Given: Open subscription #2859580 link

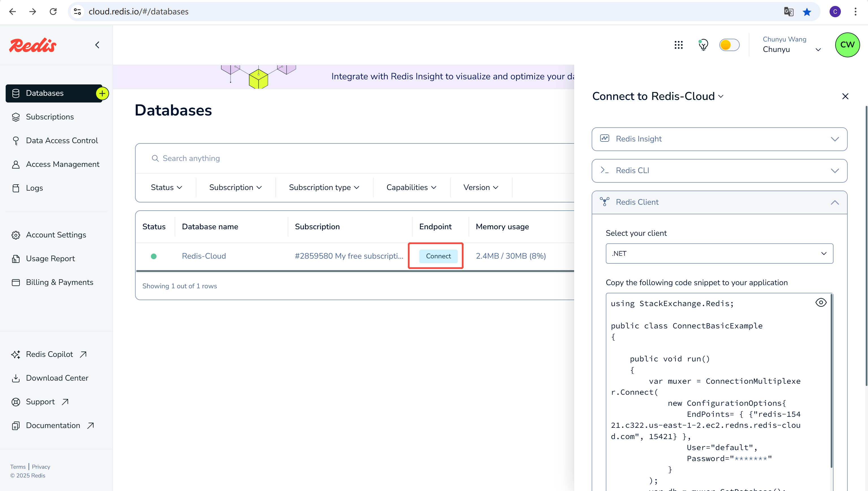Looking at the screenshot, I should (x=349, y=256).
